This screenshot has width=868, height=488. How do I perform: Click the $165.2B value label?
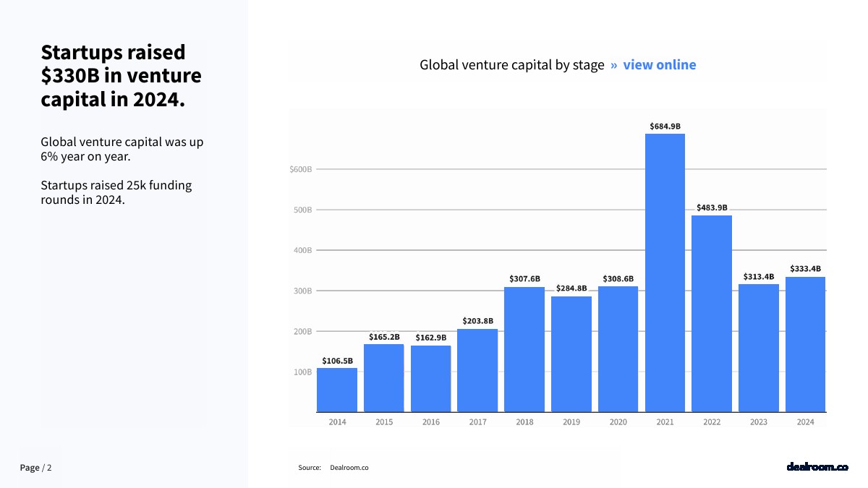(384, 336)
